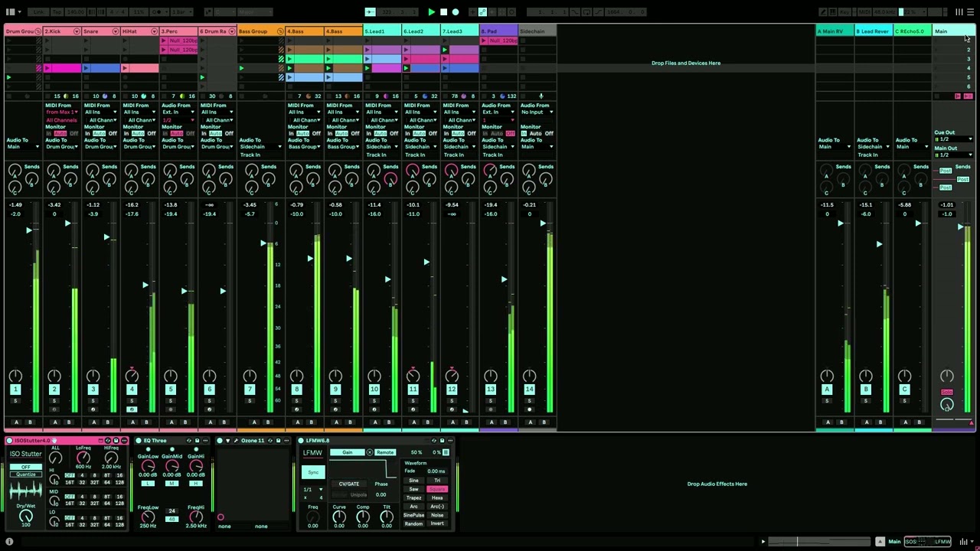Click the mixer view icon at top-right corner

point(959,12)
